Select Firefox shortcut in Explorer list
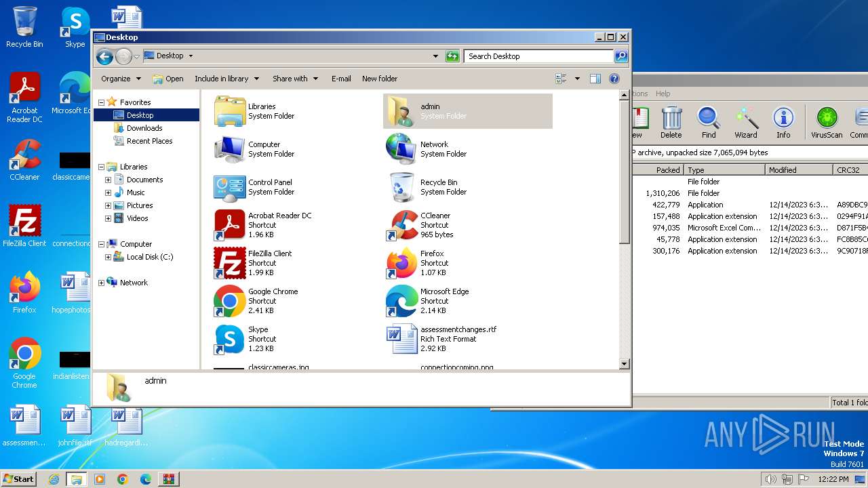This screenshot has width=868, height=488. [402, 263]
